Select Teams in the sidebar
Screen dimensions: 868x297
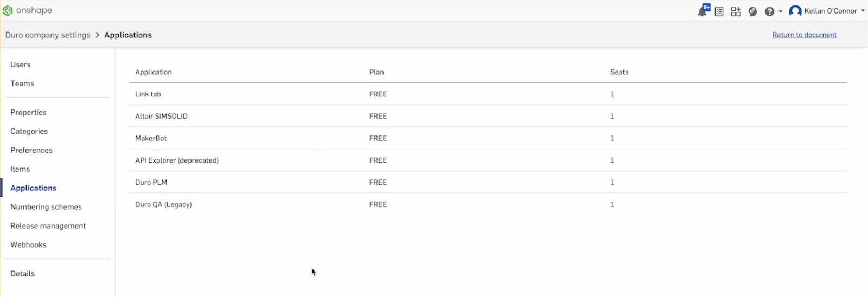point(22,83)
